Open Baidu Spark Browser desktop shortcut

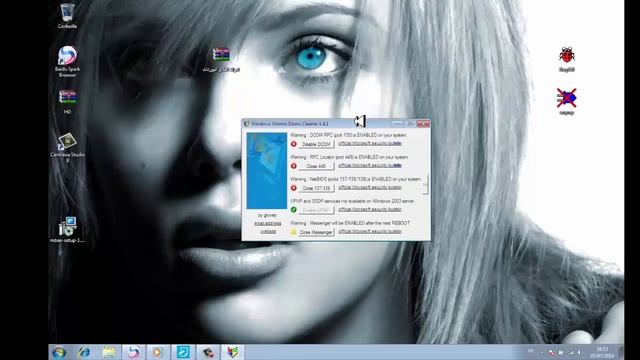(67, 61)
